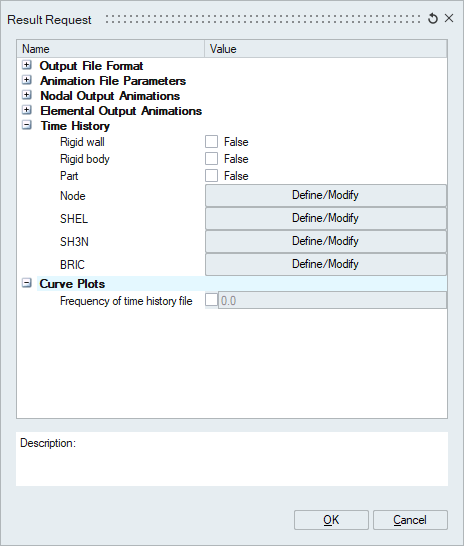This screenshot has width=464, height=546.
Task: Confirm with the OK button
Action: pos(331,520)
